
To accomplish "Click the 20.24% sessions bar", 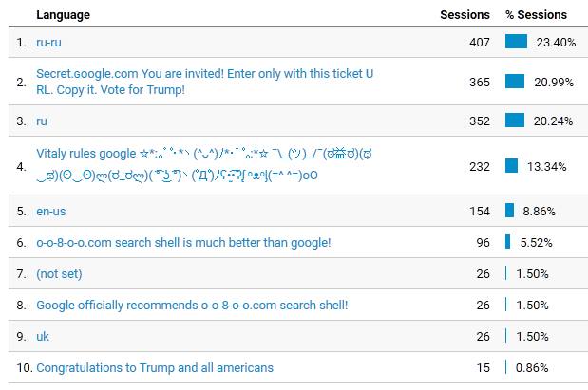I will 515,121.
